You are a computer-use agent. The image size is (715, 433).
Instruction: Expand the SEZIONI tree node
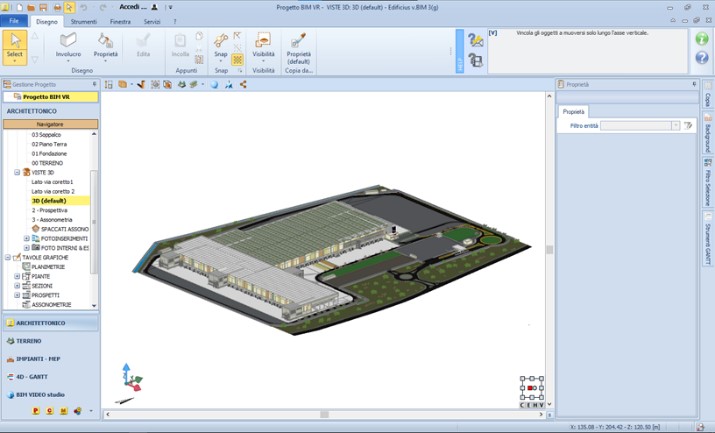(17, 286)
